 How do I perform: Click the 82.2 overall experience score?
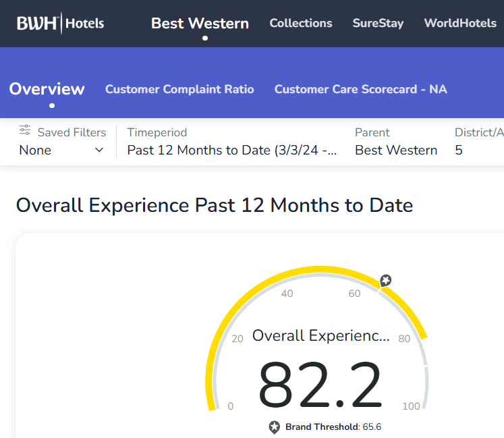[x=320, y=385]
